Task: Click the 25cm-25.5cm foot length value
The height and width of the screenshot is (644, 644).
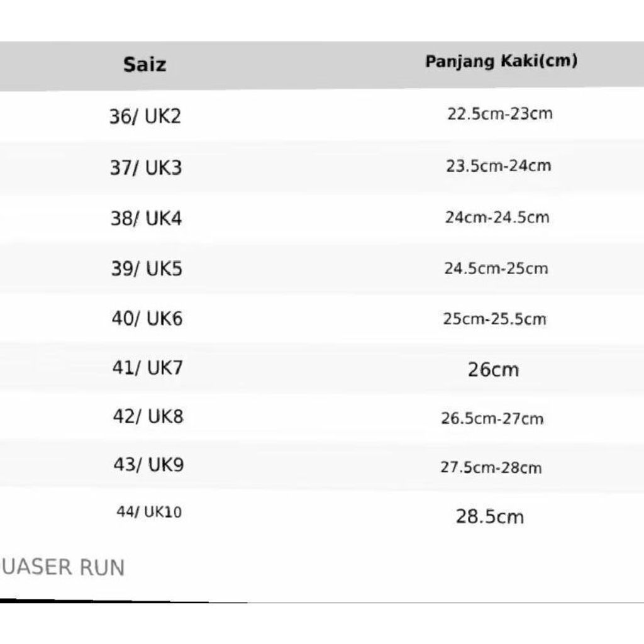Action: [494, 319]
